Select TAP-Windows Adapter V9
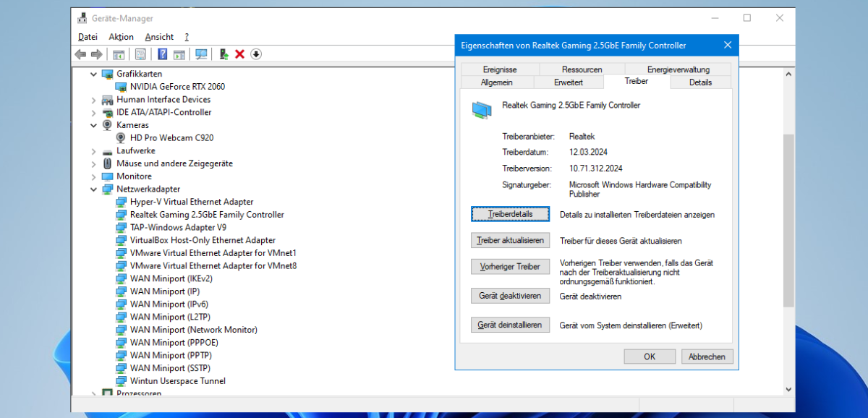Image resolution: width=868 pixels, height=418 pixels. (x=178, y=227)
